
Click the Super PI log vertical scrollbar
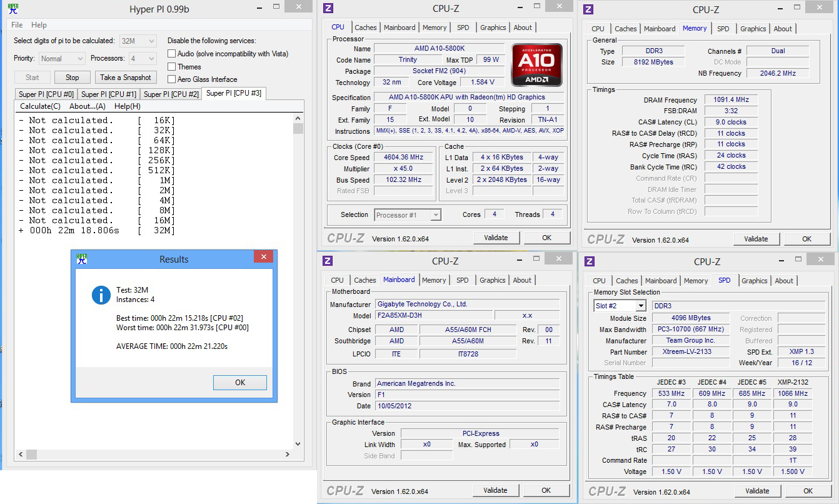pyautogui.click(x=298, y=281)
